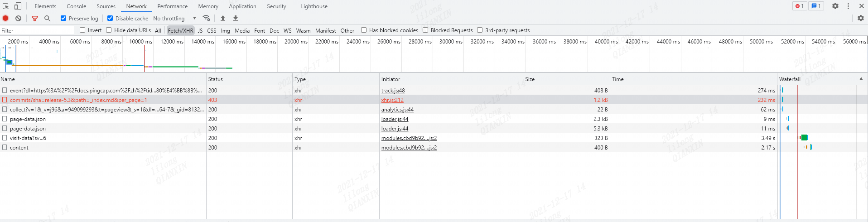Toggle the red filter funnel icon
Image resolution: width=868 pixels, height=222 pixels.
[x=35, y=18]
